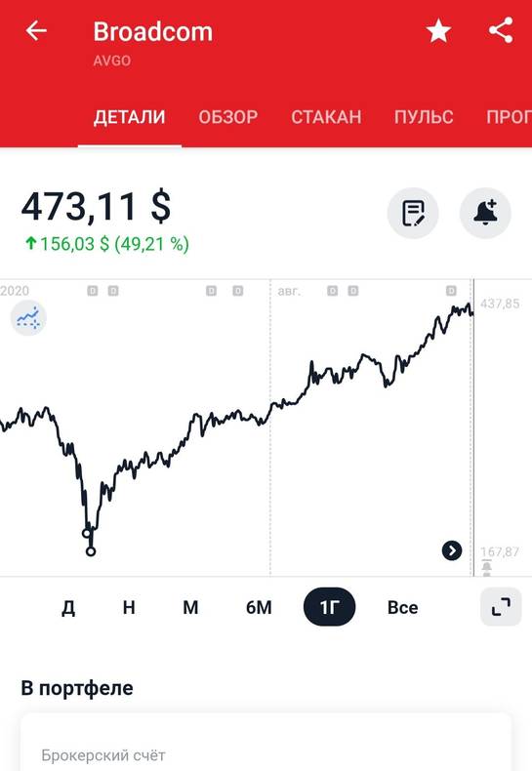Select the Н week period
The height and width of the screenshot is (771, 532).
(129, 608)
